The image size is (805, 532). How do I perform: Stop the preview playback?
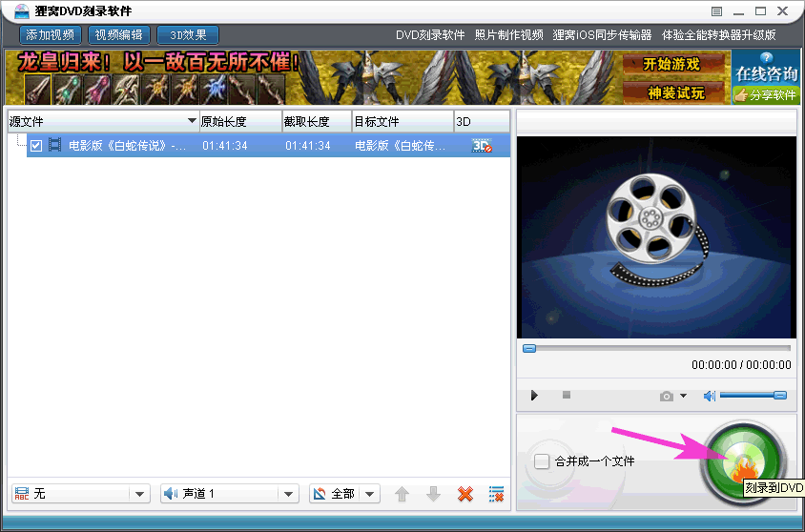click(567, 395)
